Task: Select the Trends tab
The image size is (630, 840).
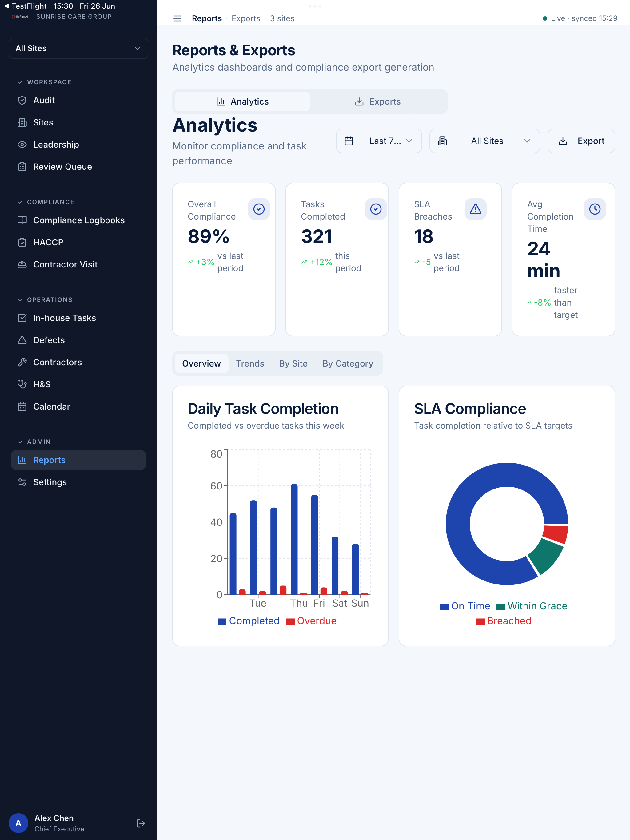Action: [250, 363]
